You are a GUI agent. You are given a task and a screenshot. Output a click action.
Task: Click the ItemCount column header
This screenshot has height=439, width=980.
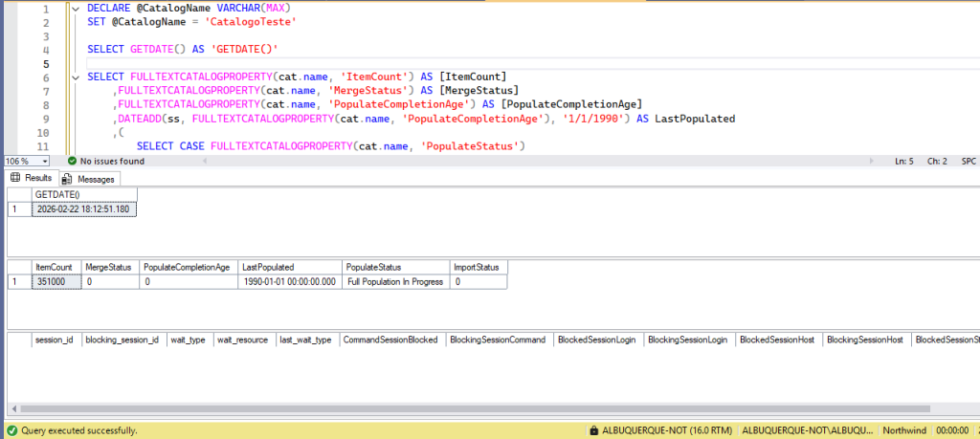[56, 267]
